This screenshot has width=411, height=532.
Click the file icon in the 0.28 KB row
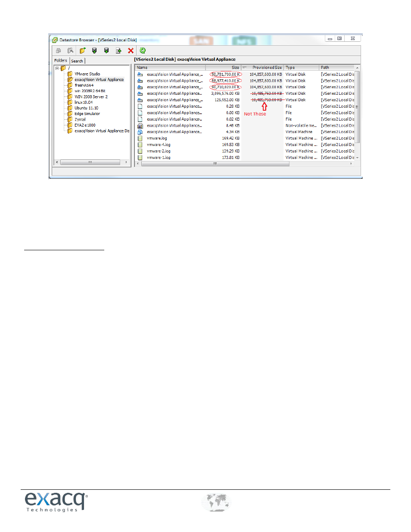point(140,106)
